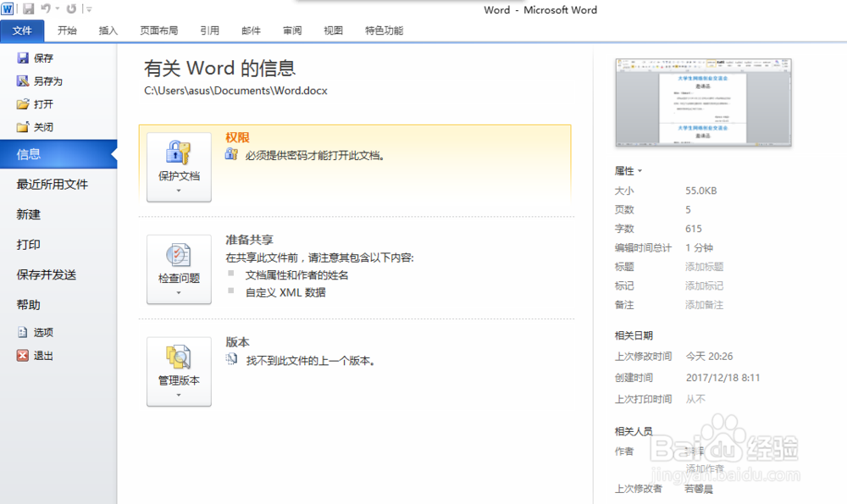The image size is (847, 504).
Task: Click the 关闭 folder icon
Action: pyautogui.click(x=23, y=127)
